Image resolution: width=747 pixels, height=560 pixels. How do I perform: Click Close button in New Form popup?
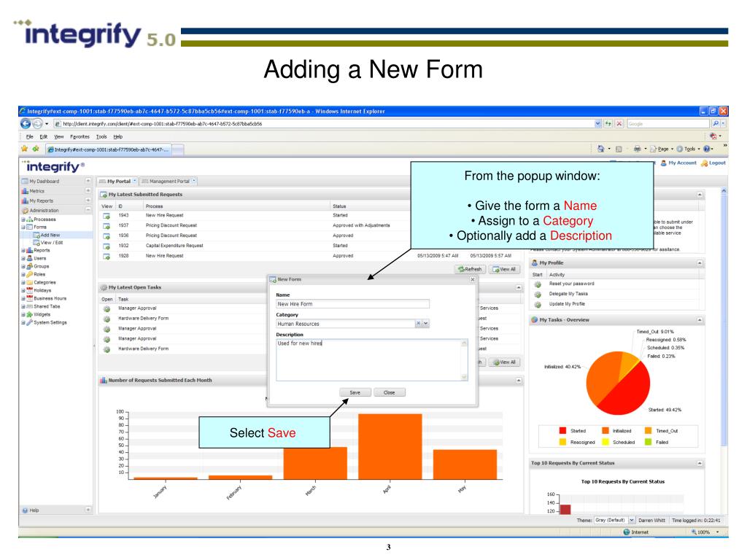click(390, 393)
